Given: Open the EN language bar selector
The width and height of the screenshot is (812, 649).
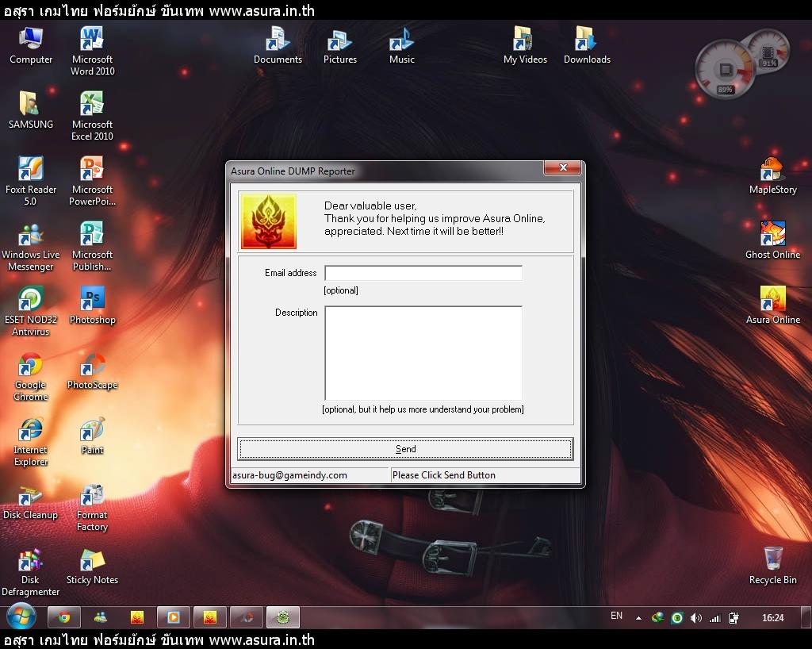Looking at the screenshot, I should tap(616, 616).
